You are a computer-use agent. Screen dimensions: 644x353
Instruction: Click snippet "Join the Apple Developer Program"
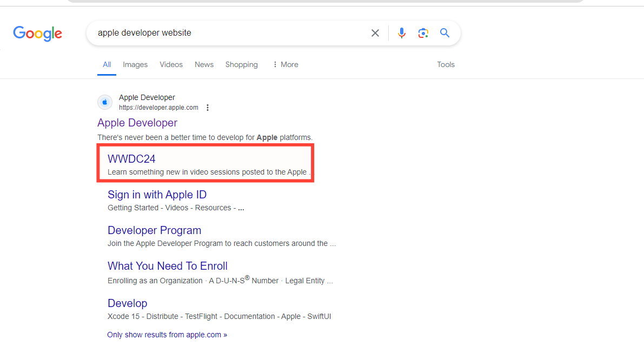tap(222, 243)
